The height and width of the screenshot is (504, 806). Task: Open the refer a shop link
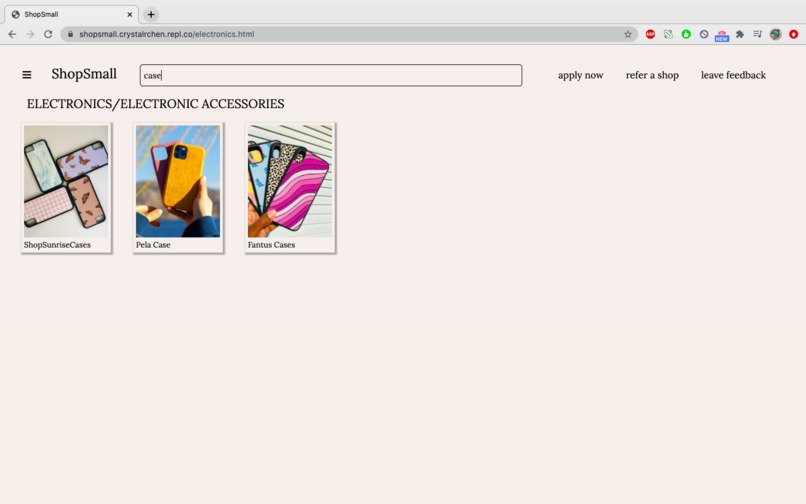[x=652, y=75]
